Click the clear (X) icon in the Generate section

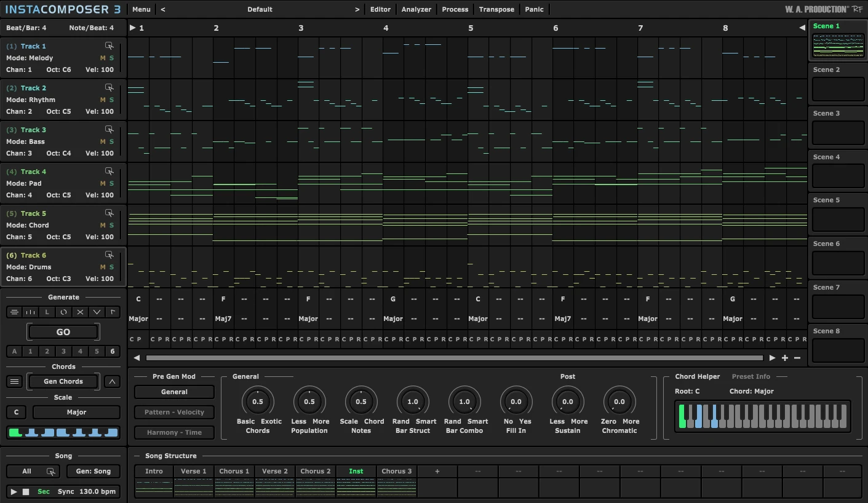point(81,312)
